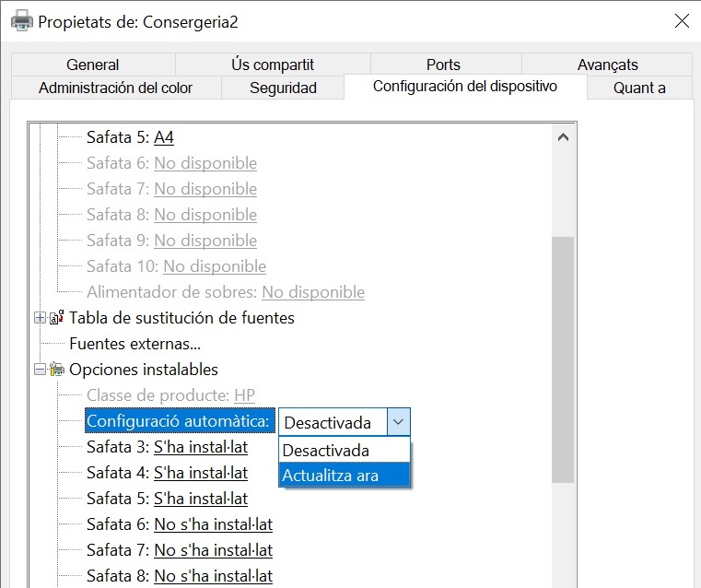Click the Safata 4: label under Opciones instalables

(x=118, y=473)
